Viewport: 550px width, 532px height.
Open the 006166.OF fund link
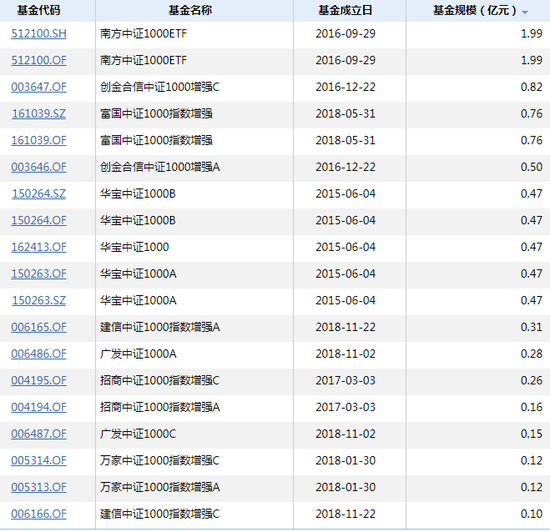(39, 514)
